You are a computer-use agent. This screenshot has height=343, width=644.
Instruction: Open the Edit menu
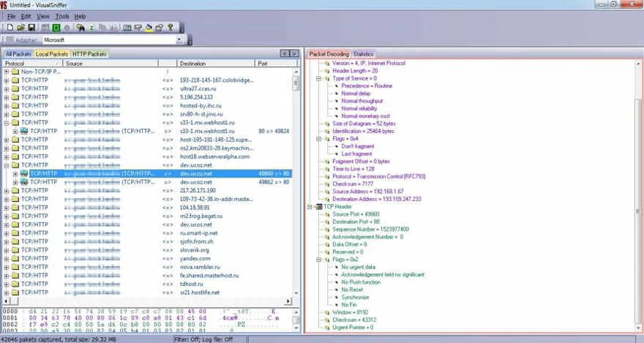pos(26,16)
